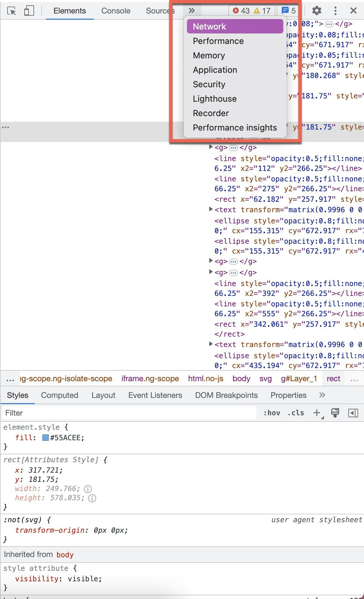This screenshot has height=599, width=364.
Task: Click the x value 317.721
Action: [44, 470]
